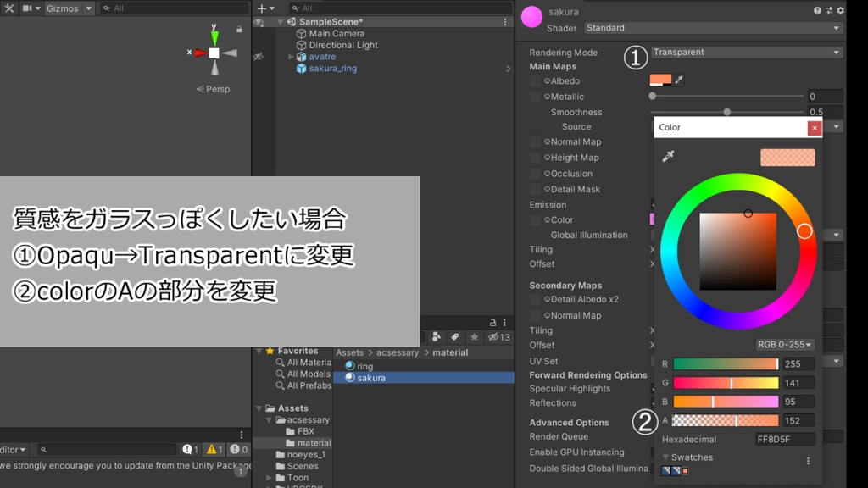Screen dimensions: 868x488
Task: Open Hierarchy create plus dropdown
Action: [265, 8]
